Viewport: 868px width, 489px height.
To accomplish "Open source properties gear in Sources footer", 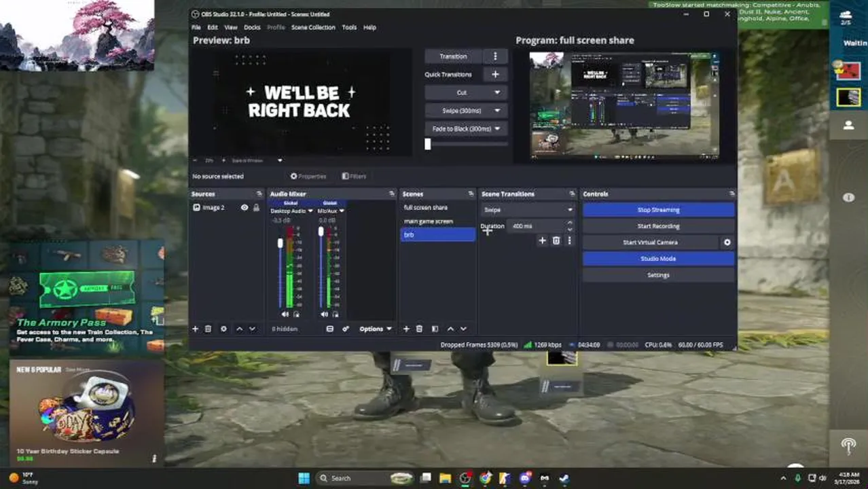I will coord(223,329).
